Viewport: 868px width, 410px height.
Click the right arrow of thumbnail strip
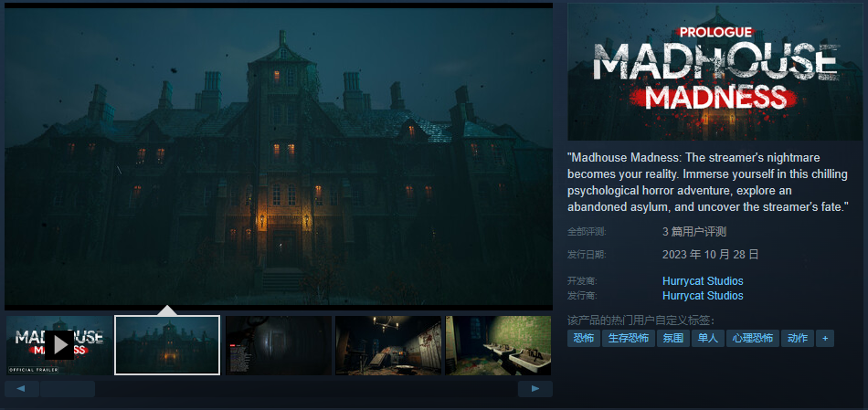click(535, 388)
